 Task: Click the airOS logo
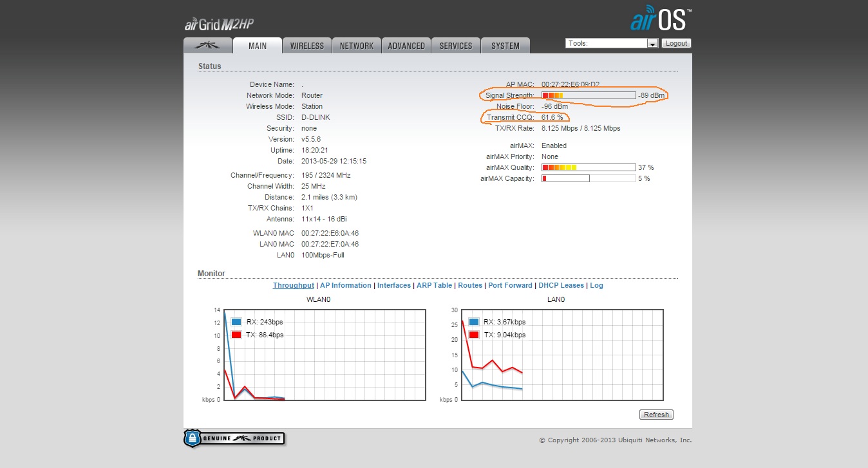pyautogui.click(x=661, y=18)
